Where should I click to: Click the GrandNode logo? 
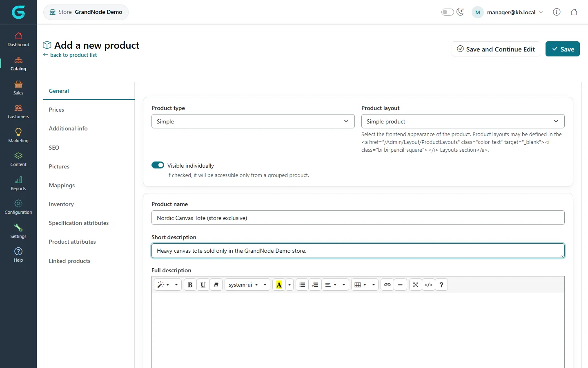[x=18, y=12]
